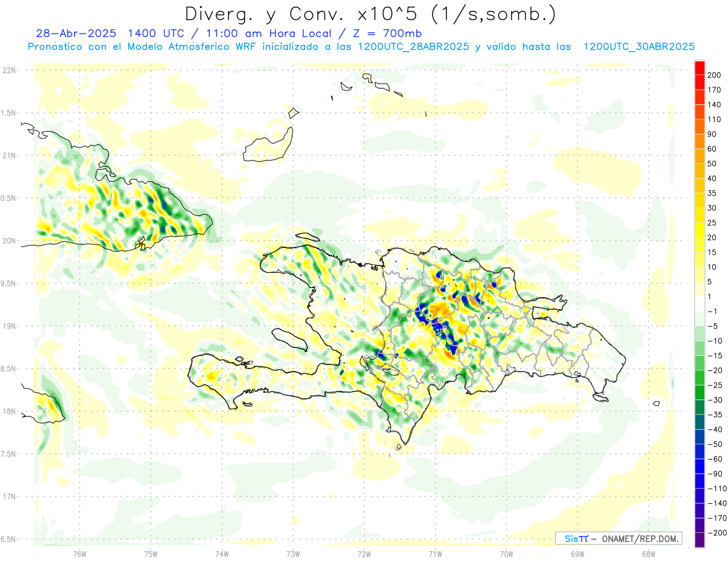728x562 pixels.
Task: Click the colorbar label '-30'
Action: [716, 400]
